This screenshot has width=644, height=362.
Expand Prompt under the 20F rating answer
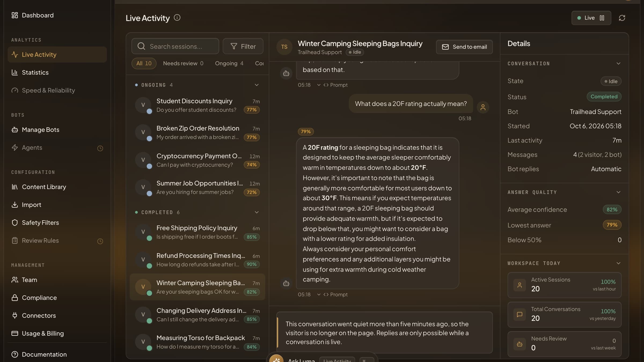point(332,295)
